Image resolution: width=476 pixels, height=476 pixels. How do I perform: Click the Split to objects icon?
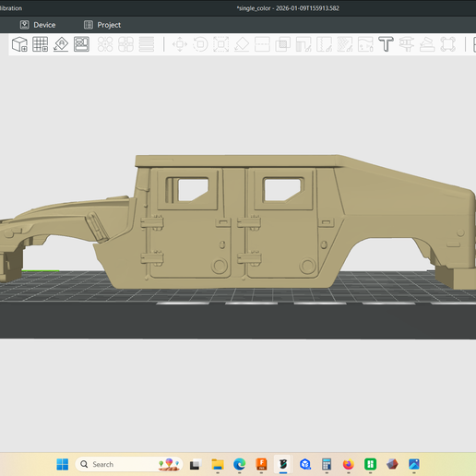tap(105, 44)
